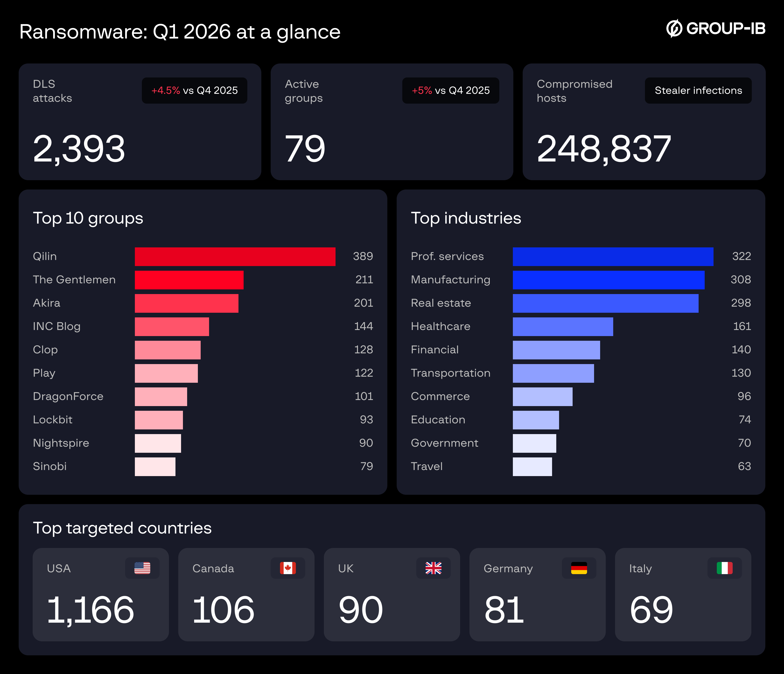Viewport: 784px width, 674px height.
Task: Click the Real estate value 298
Action: [741, 303]
